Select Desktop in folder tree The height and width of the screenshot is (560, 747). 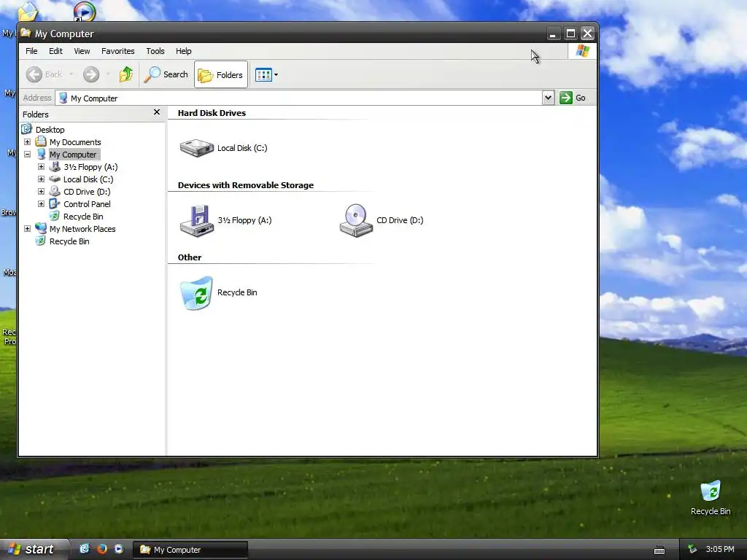[50, 130]
